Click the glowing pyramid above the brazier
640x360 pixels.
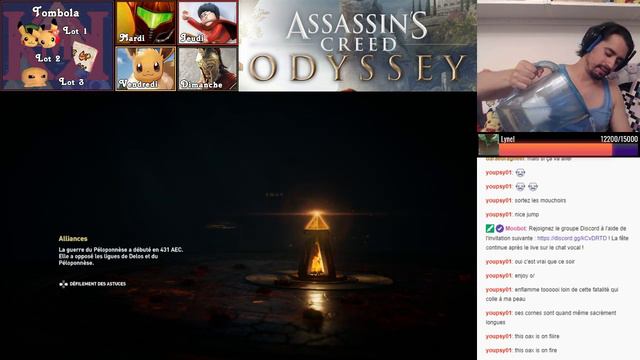pos(316,221)
